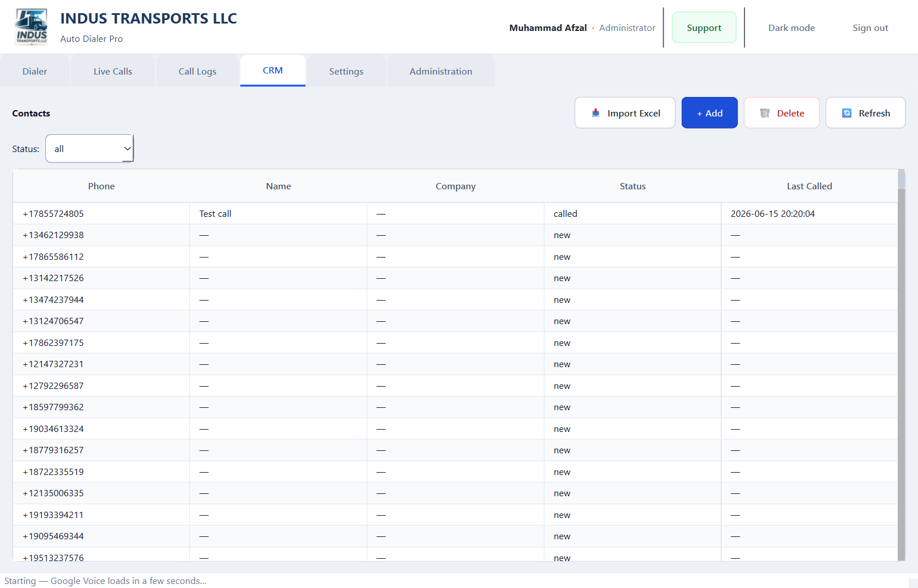This screenshot has width=918, height=588.
Task: Click the Support button
Action: [704, 28]
